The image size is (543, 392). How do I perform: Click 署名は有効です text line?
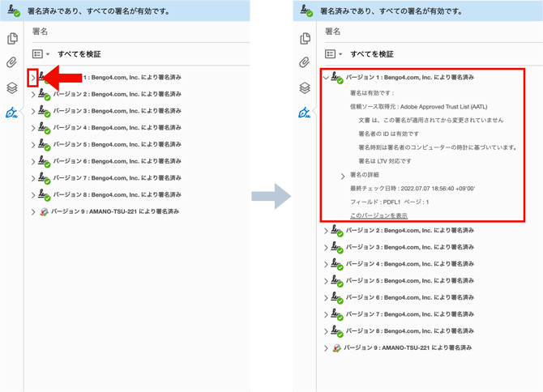coord(372,93)
